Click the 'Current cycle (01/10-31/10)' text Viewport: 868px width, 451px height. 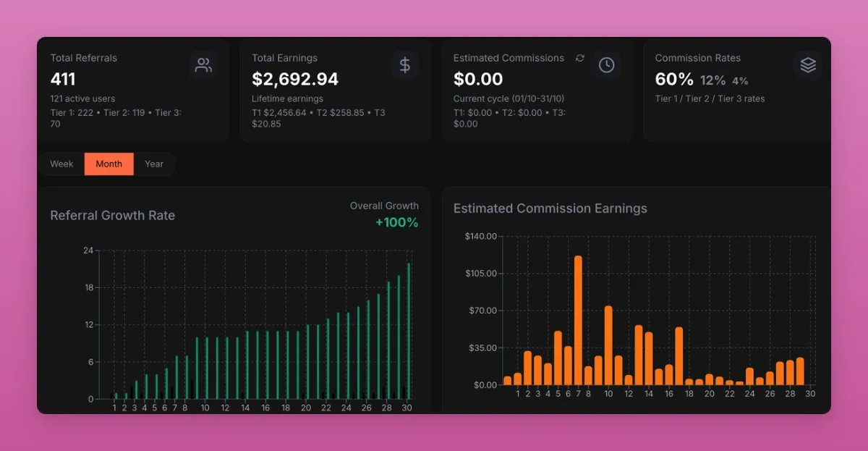click(508, 98)
